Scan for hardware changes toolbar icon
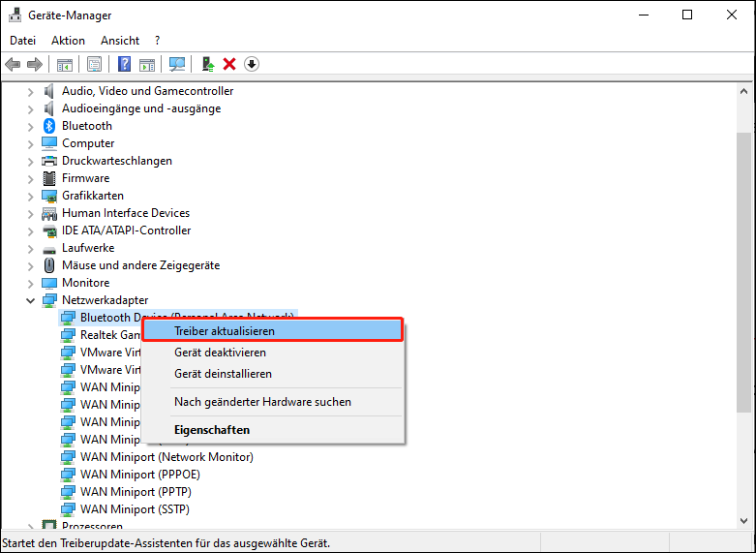 tap(177, 64)
